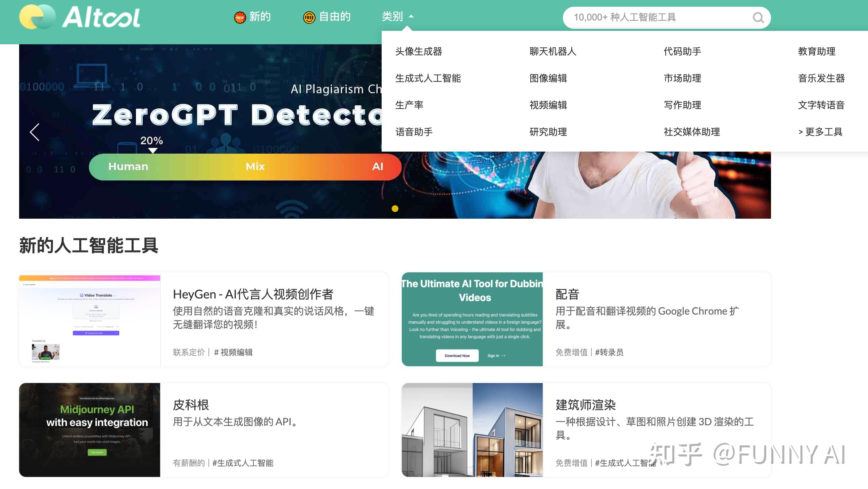Click # 视频编辑 tag on HeyGen card
The image size is (868, 489).
click(233, 352)
